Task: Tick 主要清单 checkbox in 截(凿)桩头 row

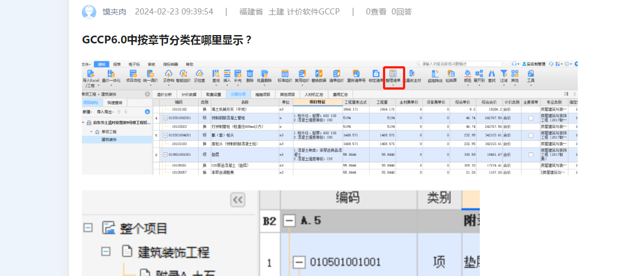Action: coord(530,135)
